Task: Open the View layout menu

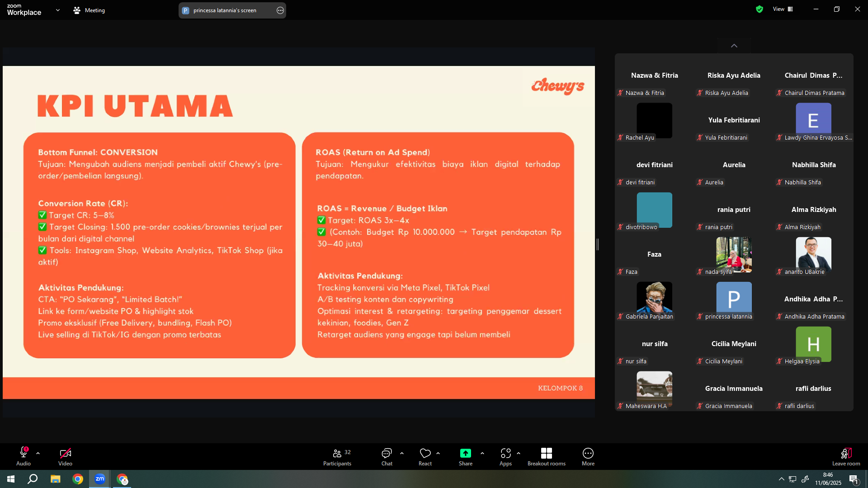Action: [783, 9]
